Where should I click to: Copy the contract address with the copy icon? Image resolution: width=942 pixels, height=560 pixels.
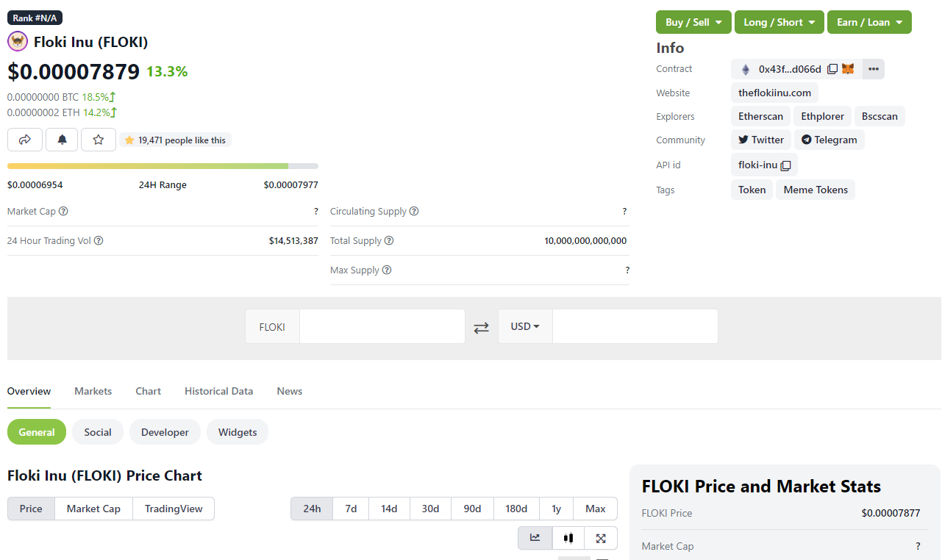tap(832, 69)
